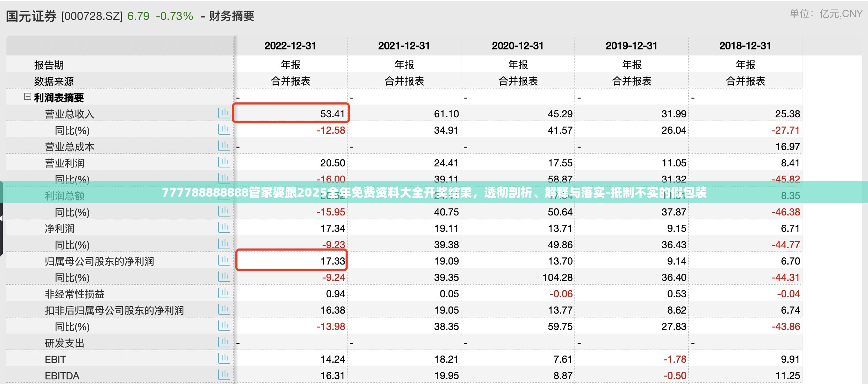Click the revenue growth value -12.58
Viewport: 868px width, 384px height.
coord(331,130)
